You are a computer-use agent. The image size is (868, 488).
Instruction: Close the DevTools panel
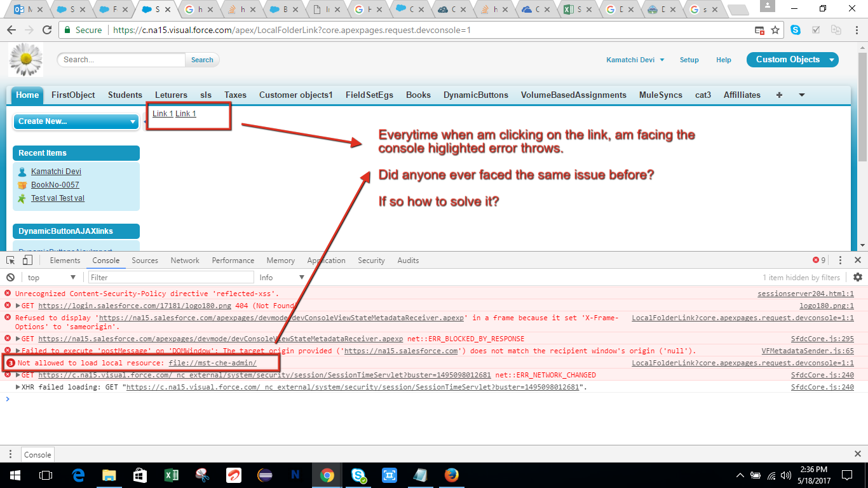click(858, 260)
